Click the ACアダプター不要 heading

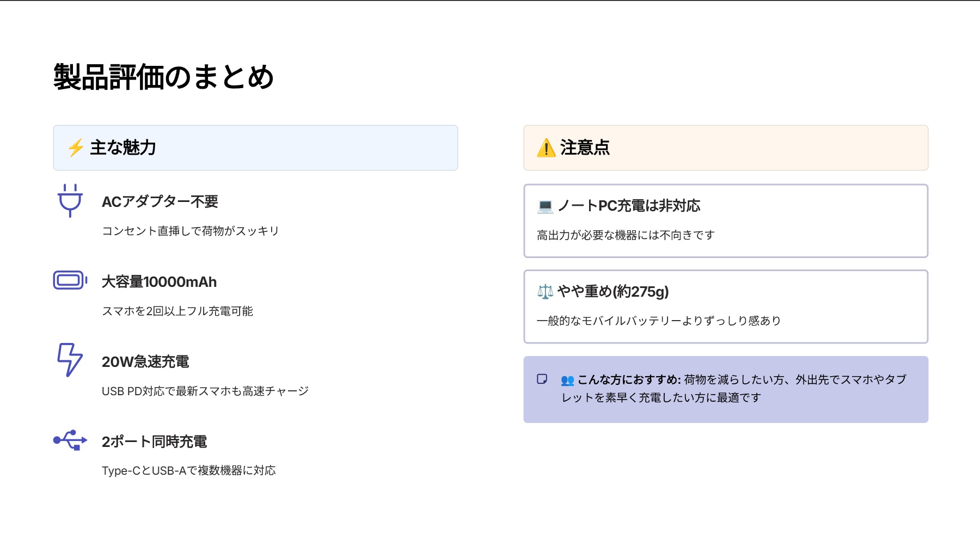pyautogui.click(x=160, y=202)
